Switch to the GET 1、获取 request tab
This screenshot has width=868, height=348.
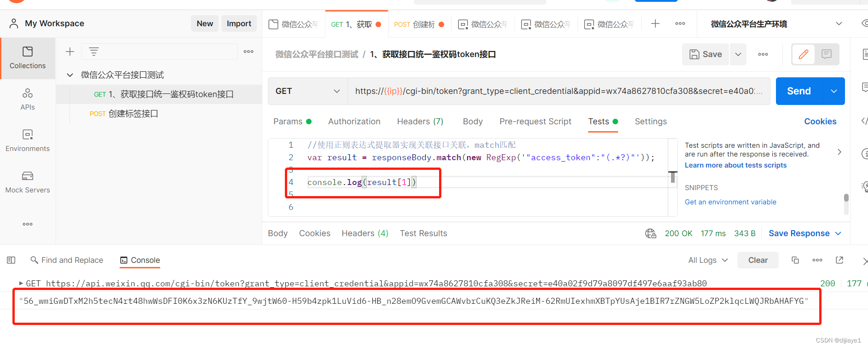(x=356, y=24)
